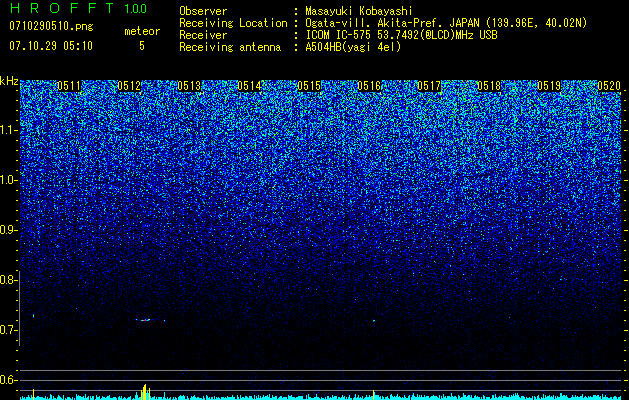Select the A504HB(yagi 4el) antenna text
Screen dimensions: 629x400
[x=353, y=47]
